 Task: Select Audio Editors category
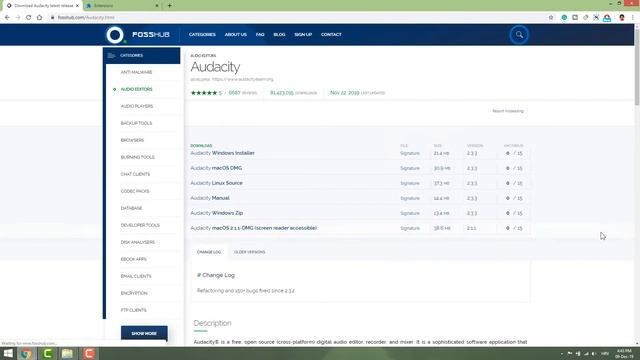[136, 89]
